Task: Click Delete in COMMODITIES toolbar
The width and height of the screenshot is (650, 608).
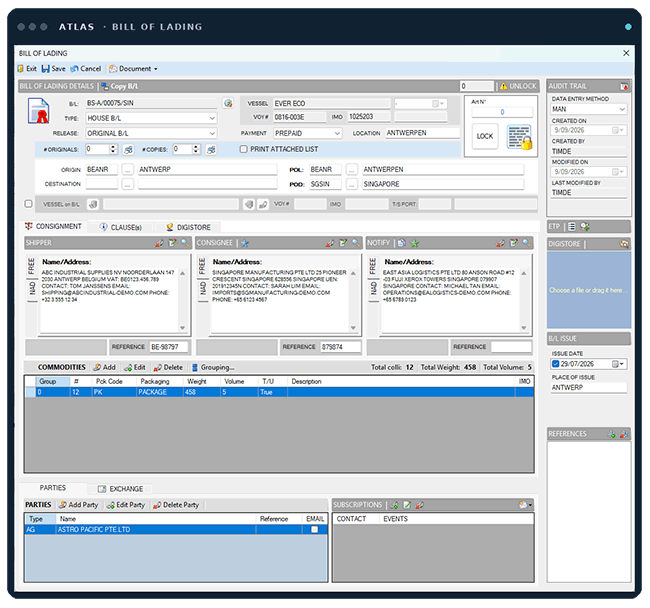Action: click(x=168, y=367)
